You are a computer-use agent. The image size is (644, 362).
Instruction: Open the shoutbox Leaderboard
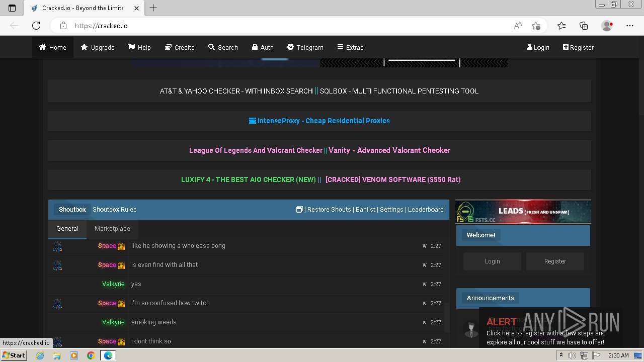pyautogui.click(x=426, y=209)
